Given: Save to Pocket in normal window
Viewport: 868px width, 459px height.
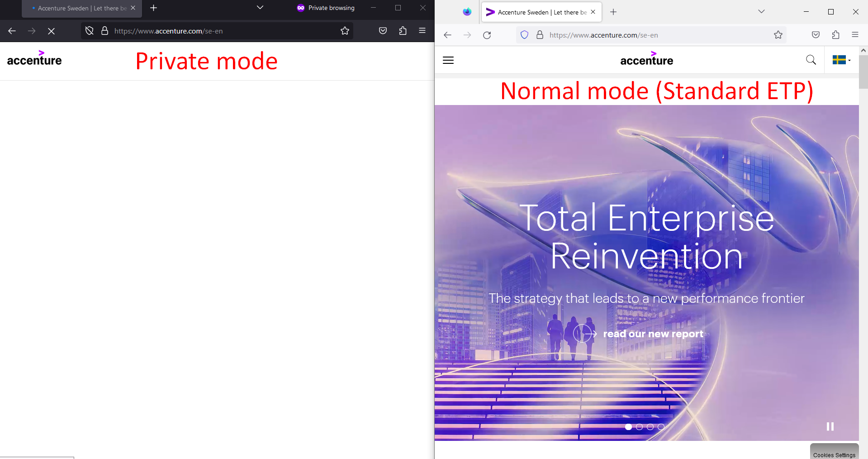Looking at the screenshot, I should point(816,35).
